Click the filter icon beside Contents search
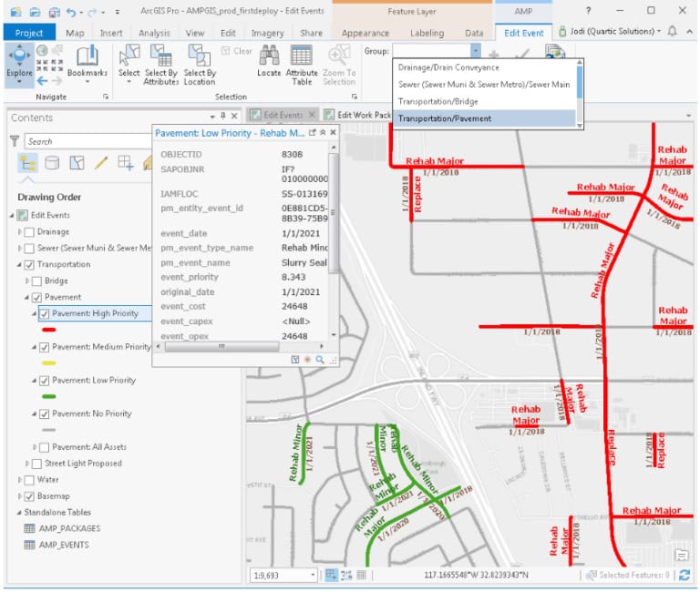 pos(15,141)
